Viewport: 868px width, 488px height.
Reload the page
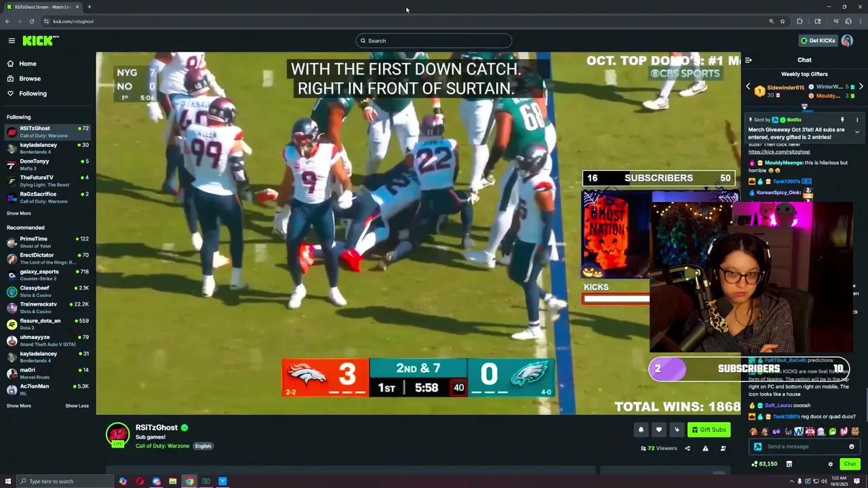coord(32,21)
